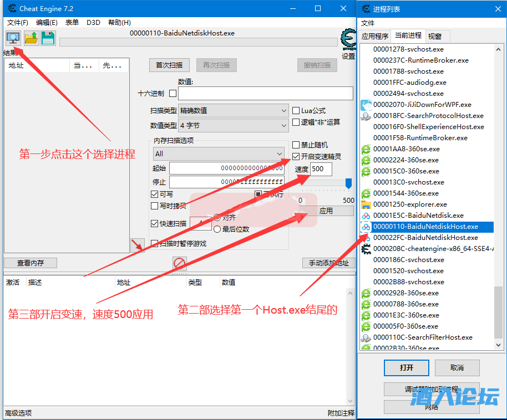507x420 pixels.
Task: Click Open button in process list
Action: pyautogui.click(x=407, y=368)
